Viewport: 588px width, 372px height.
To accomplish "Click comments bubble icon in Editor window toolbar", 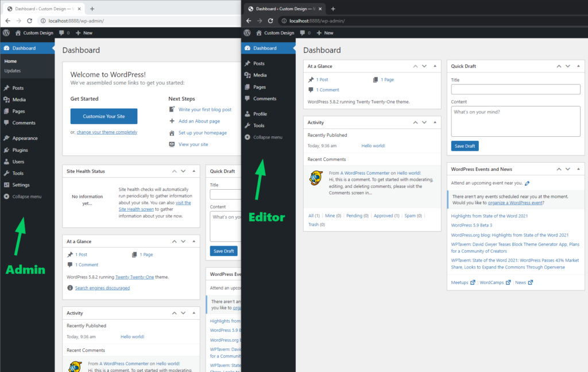I will pyautogui.click(x=302, y=33).
